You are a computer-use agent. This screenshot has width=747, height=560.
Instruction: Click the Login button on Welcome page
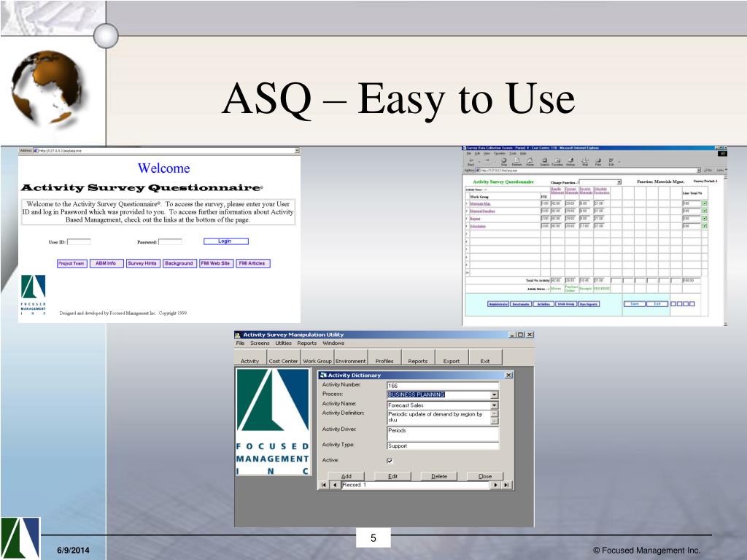[x=226, y=241]
